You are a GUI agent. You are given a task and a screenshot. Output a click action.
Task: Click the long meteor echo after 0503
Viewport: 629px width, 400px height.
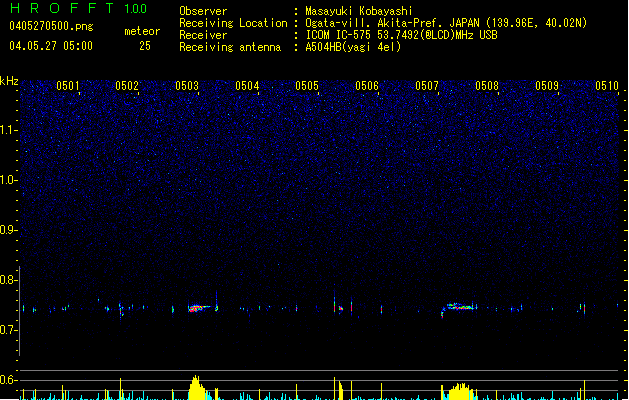(x=199, y=308)
